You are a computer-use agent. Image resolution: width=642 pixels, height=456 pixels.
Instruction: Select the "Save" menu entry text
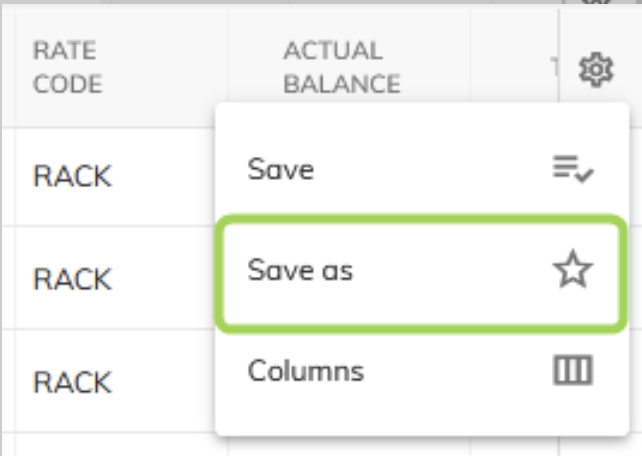click(281, 170)
